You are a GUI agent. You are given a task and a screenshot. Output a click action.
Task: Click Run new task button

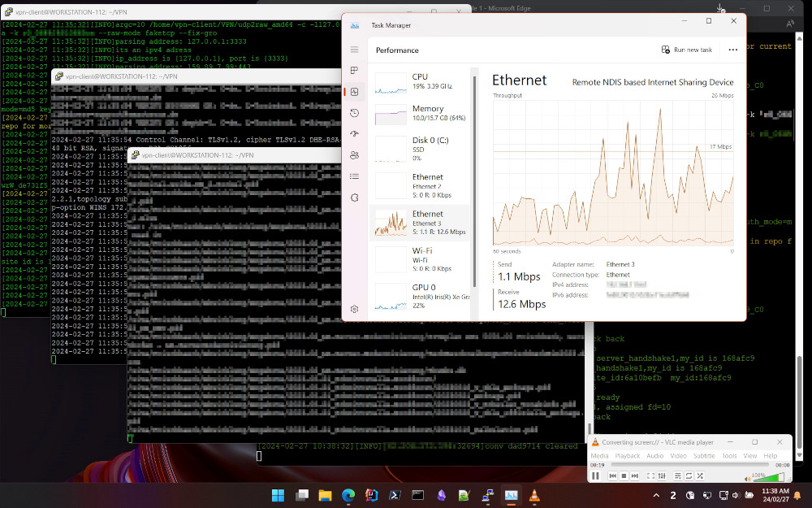pos(687,50)
